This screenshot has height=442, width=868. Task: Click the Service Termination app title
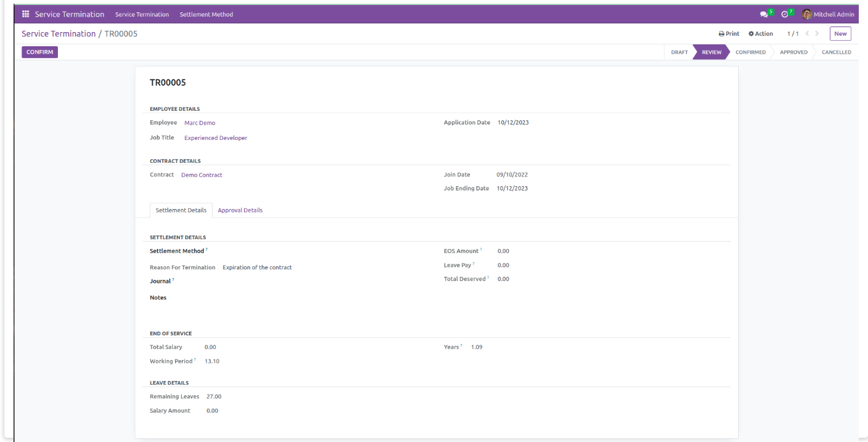pyautogui.click(x=70, y=14)
